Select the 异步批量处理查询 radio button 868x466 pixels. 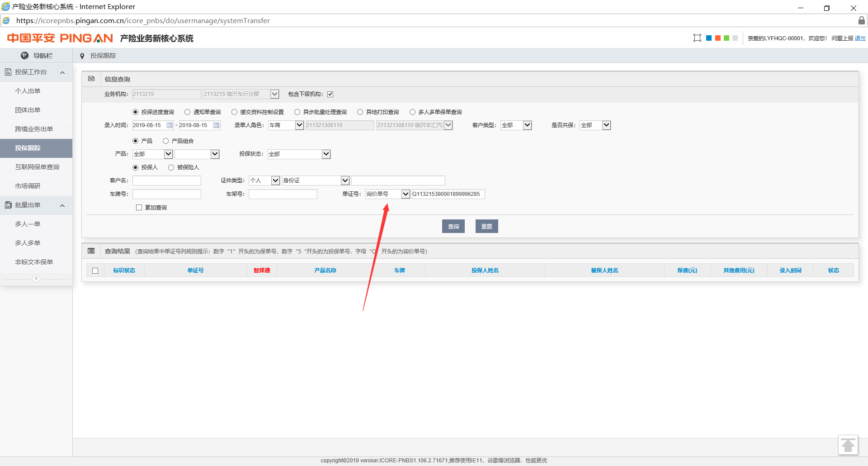coord(297,112)
